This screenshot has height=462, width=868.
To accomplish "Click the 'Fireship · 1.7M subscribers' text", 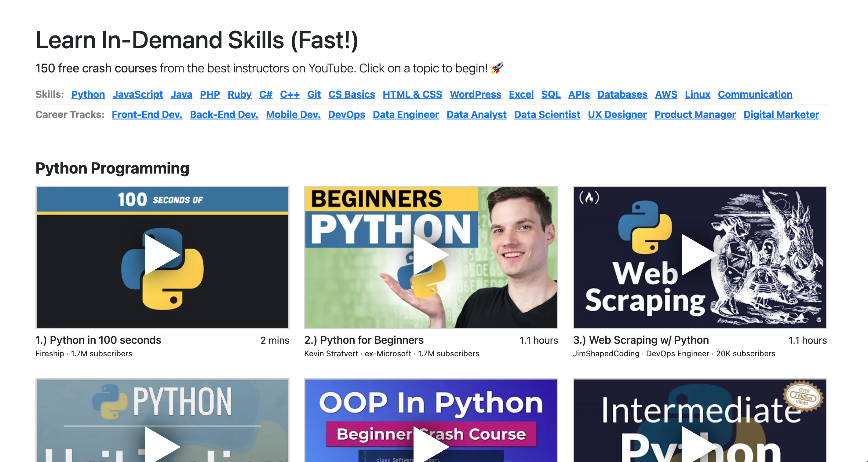I will 84,354.
